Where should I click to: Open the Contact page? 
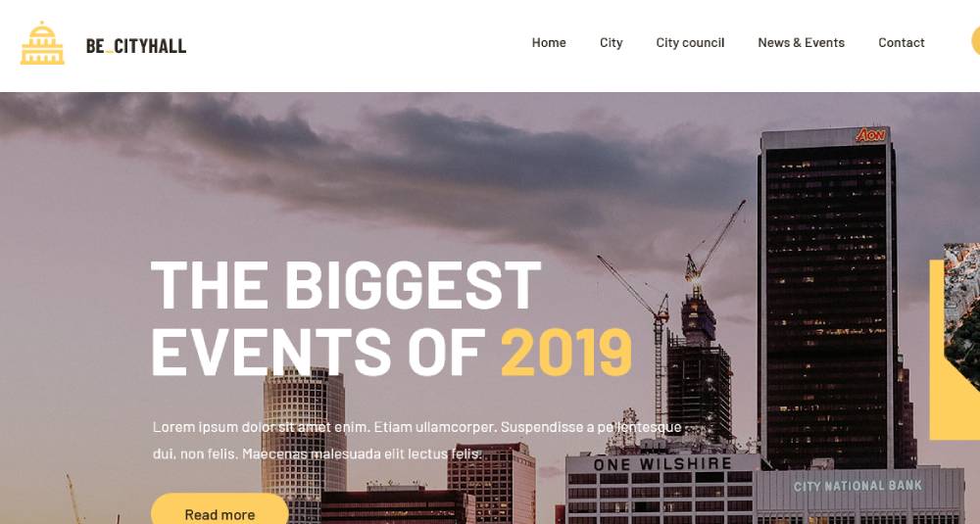[x=901, y=42]
